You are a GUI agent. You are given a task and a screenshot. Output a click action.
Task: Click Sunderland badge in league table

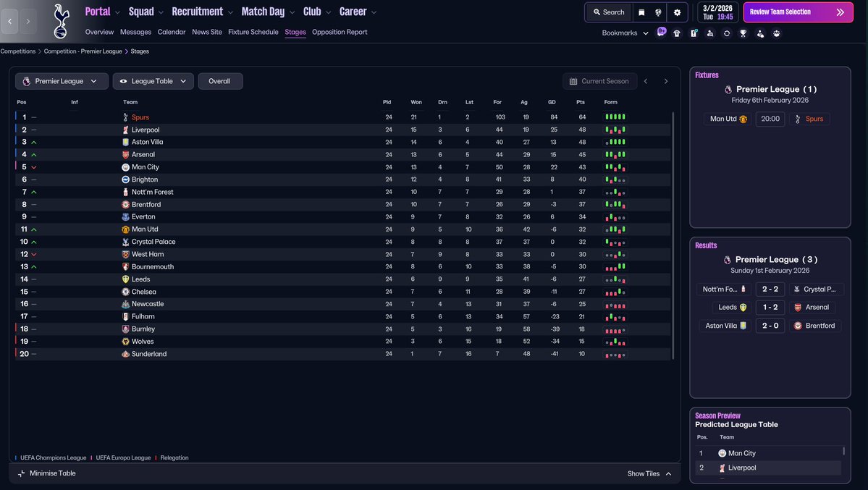(126, 354)
